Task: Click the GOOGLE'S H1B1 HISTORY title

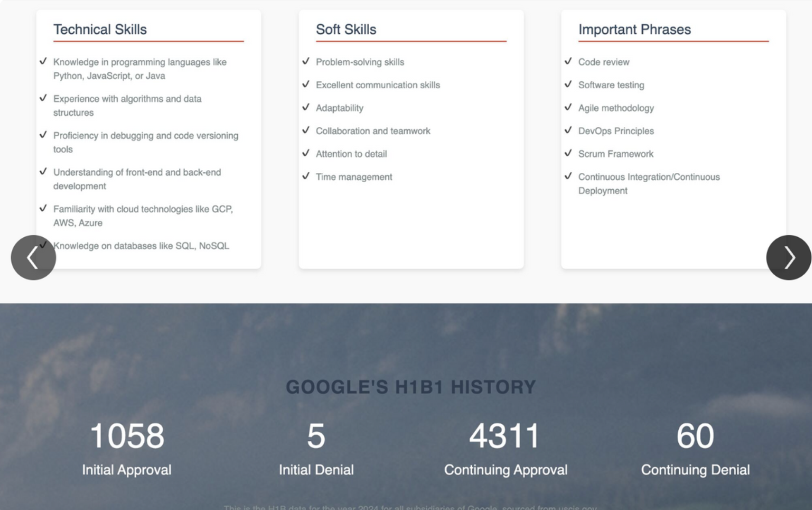Action: click(x=410, y=387)
